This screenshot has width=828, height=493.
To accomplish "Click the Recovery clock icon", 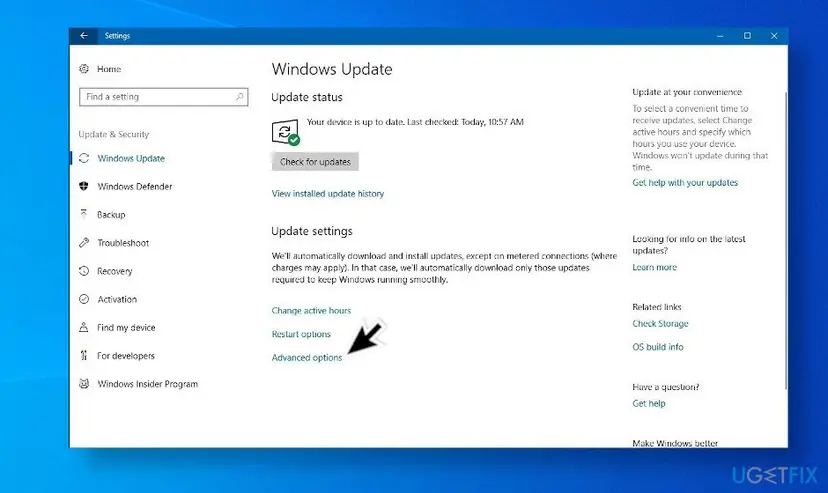I will [x=84, y=271].
